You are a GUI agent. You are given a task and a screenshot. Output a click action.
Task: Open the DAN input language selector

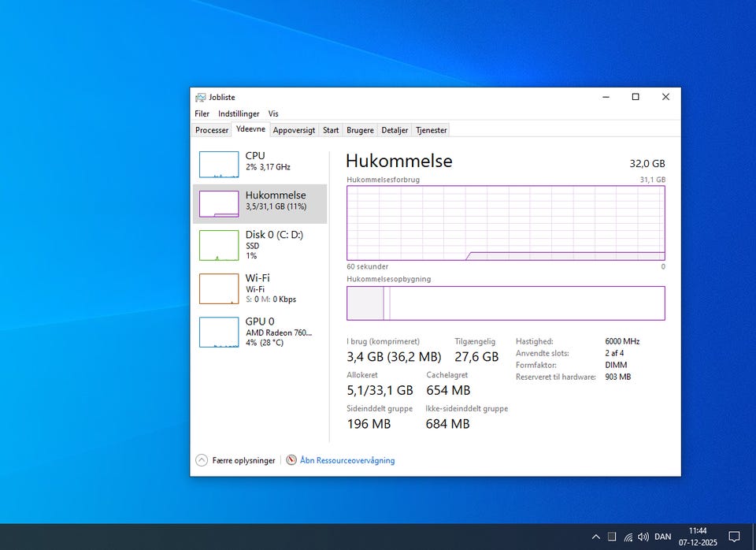click(663, 537)
